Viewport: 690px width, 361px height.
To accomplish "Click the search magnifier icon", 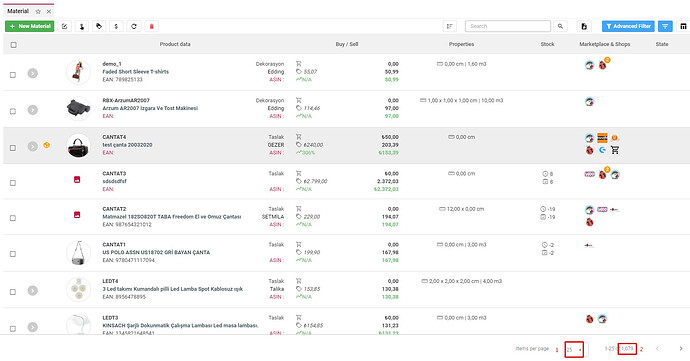I will tap(560, 26).
